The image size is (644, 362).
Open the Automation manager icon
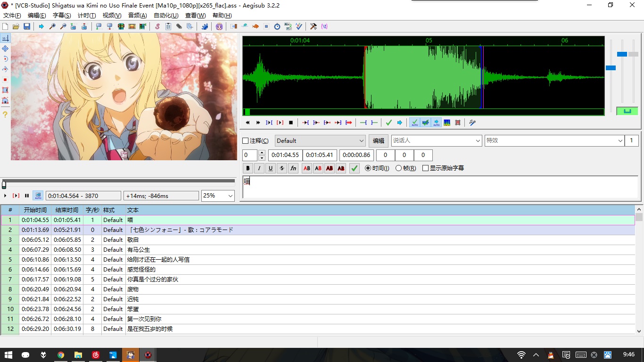(x=205, y=26)
